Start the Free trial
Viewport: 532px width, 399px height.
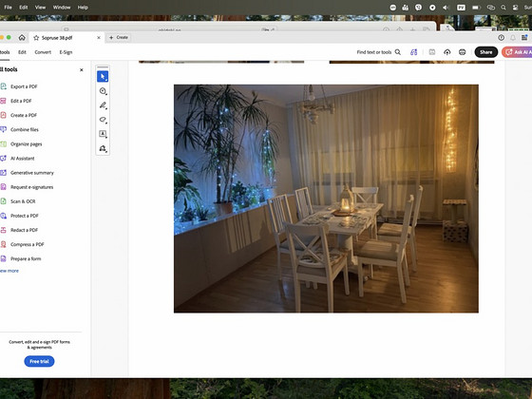pos(39,361)
